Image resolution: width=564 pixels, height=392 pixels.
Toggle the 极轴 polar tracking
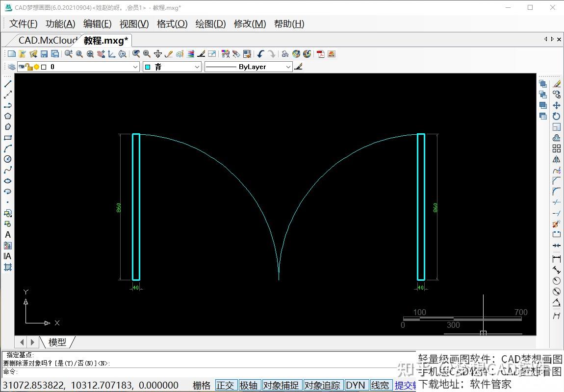click(249, 386)
